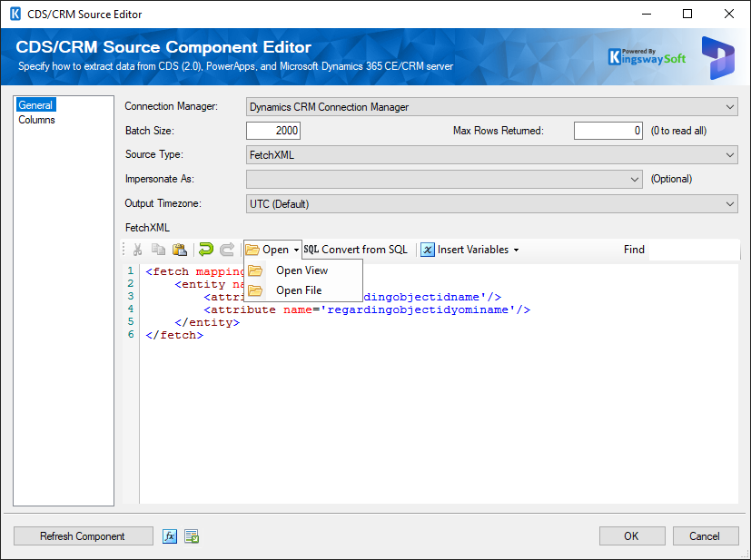Click the Redo arrow icon

coord(226,250)
